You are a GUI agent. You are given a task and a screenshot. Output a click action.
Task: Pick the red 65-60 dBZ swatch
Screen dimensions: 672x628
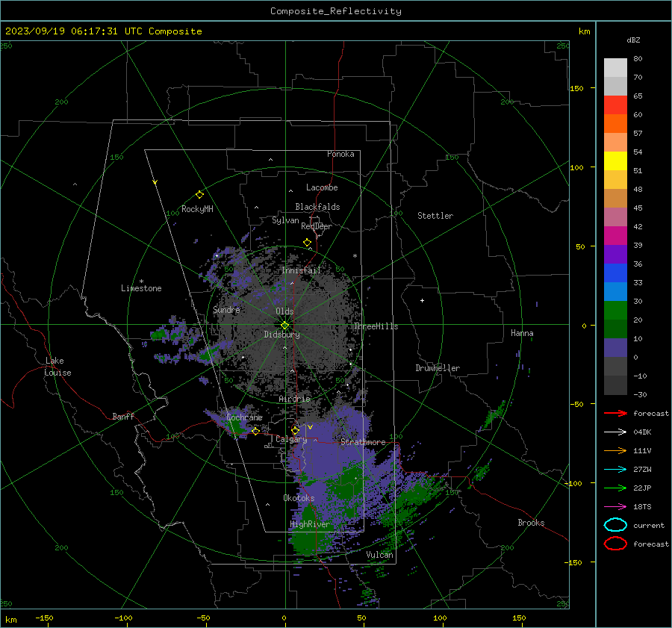615,105
